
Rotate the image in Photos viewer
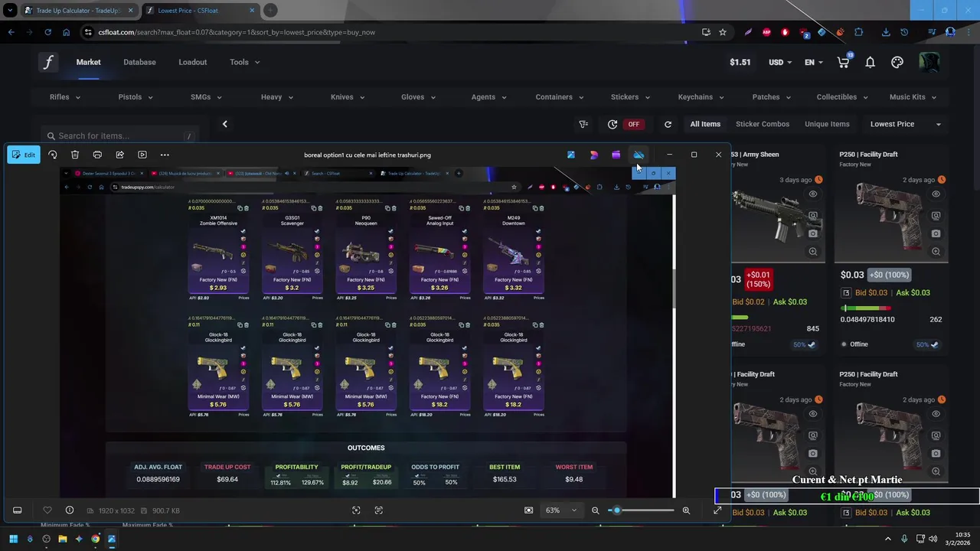(52, 155)
